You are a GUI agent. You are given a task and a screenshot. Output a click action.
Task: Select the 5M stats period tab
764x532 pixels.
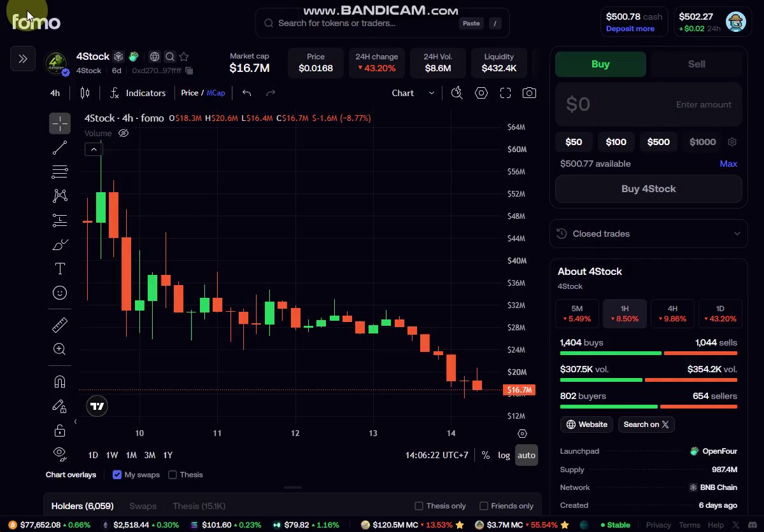(x=577, y=314)
